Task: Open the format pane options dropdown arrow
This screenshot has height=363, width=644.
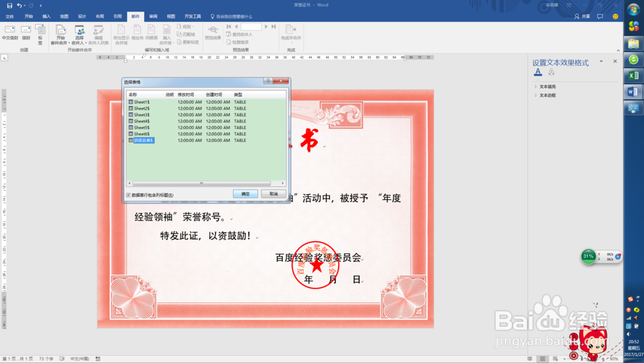Action: point(601,61)
